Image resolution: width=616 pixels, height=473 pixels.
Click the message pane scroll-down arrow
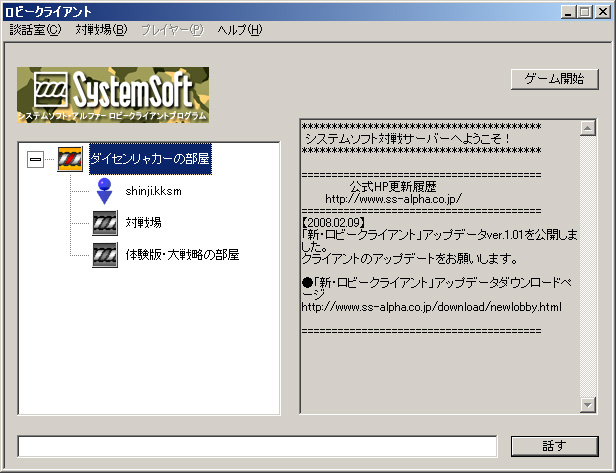click(588, 405)
